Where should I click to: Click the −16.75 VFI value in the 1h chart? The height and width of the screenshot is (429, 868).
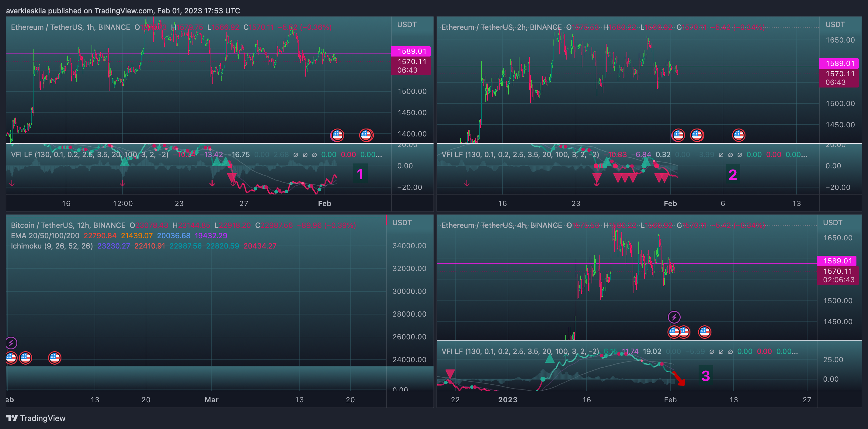pos(238,155)
